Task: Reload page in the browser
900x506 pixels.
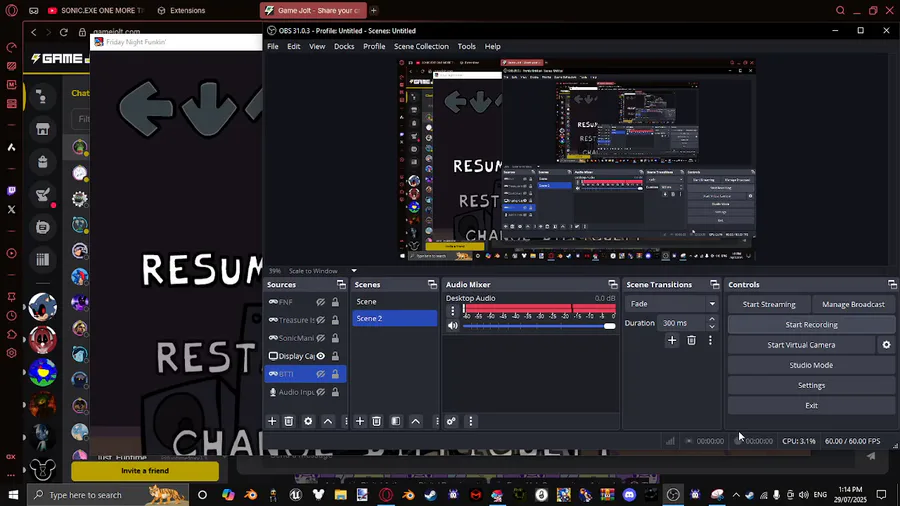Action: pyautogui.click(x=64, y=32)
